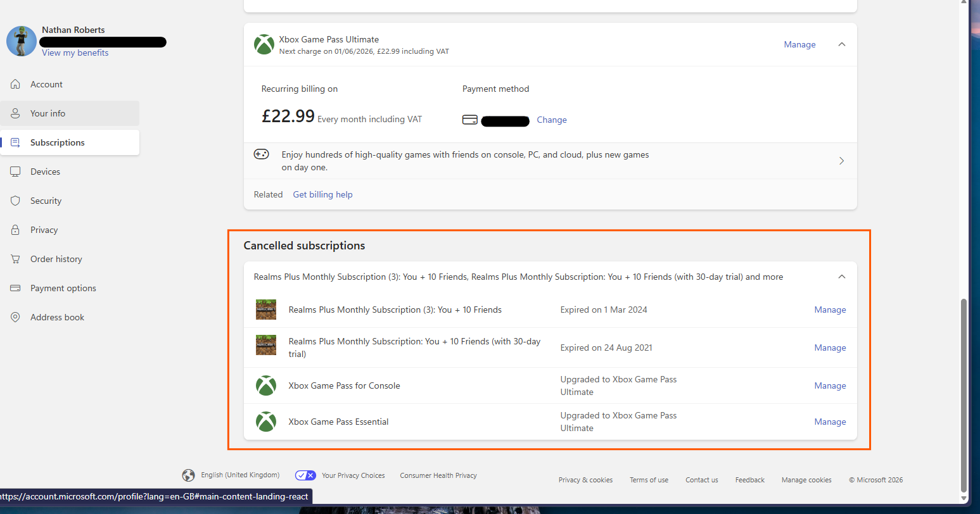Click Get billing help link
The height and width of the screenshot is (514, 980).
click(x=322, y=194)
